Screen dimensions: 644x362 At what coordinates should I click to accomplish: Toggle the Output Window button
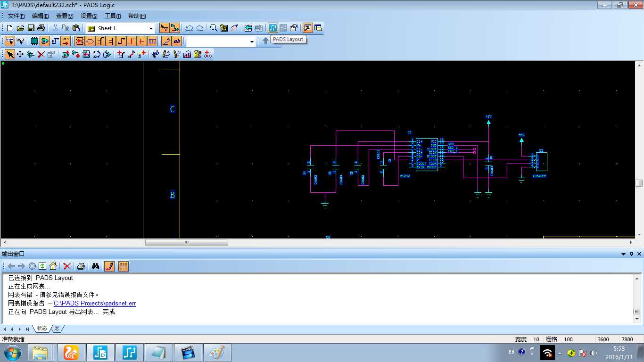tap(308, 28)
